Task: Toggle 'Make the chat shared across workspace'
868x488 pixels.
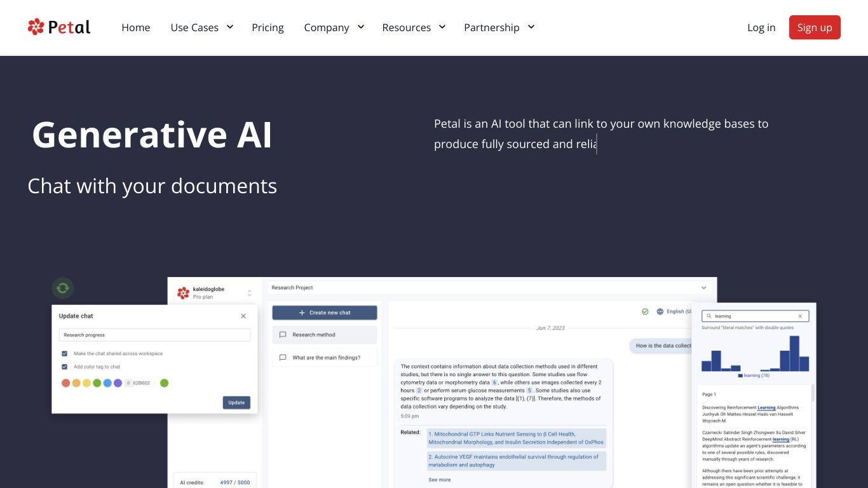Action: click(x=64, y=353)
